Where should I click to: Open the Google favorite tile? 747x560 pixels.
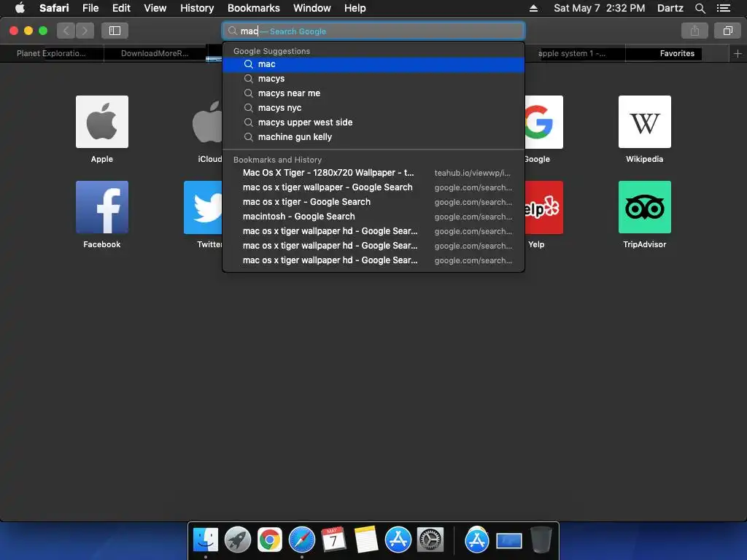pyautogui.click(x=543, y=122)
